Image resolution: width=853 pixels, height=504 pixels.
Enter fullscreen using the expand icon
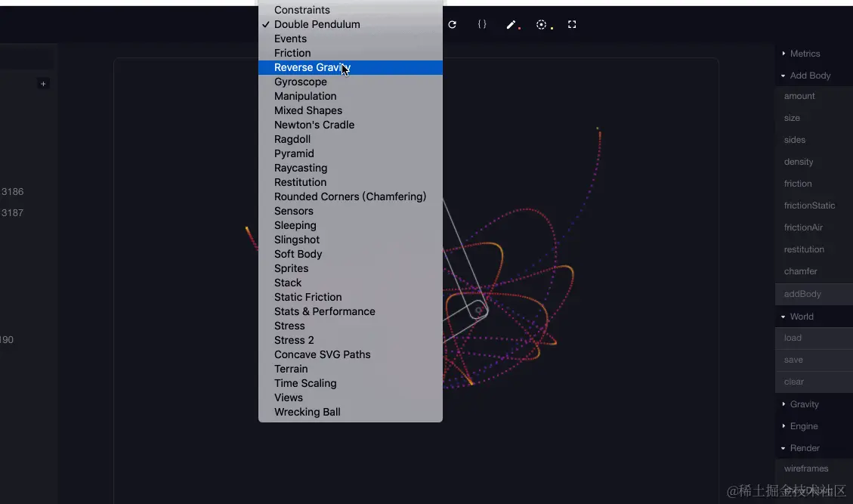572,24
